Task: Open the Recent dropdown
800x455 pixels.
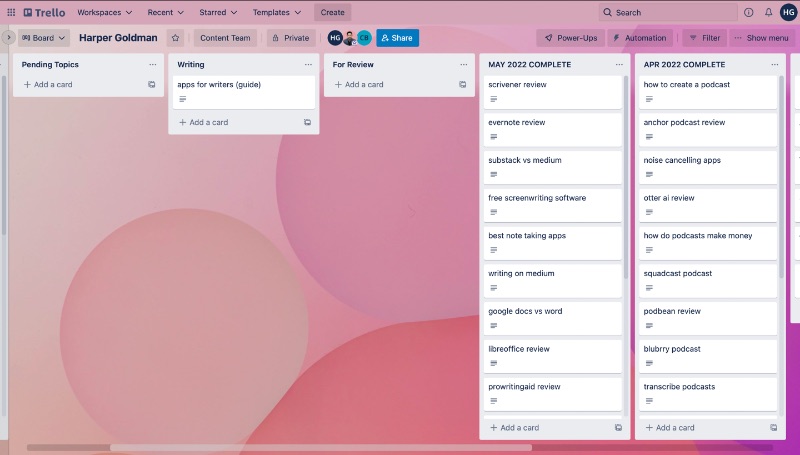Action: 165,12
